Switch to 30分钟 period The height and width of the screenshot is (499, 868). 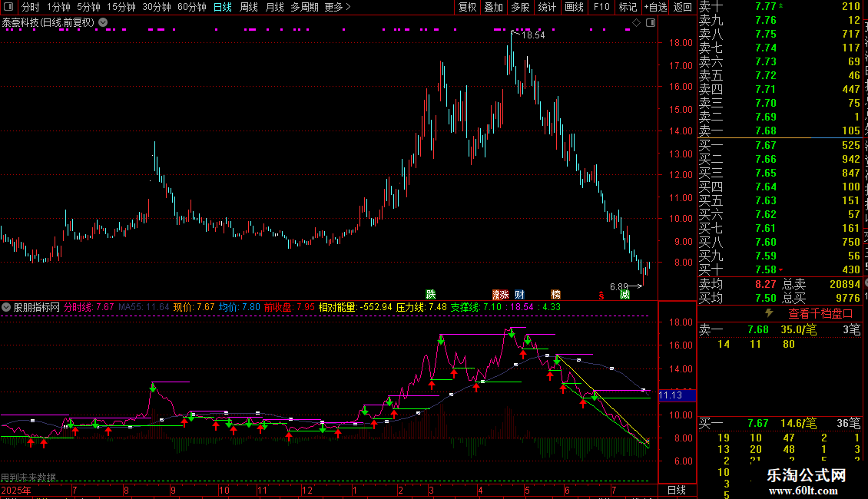pos(157,7)
